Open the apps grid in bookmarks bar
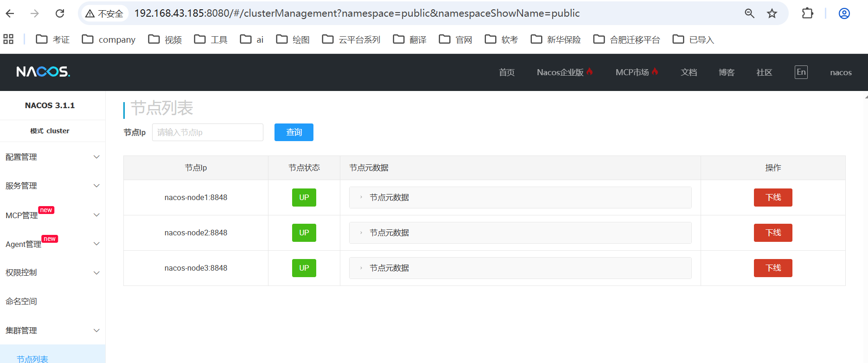868x363 pixels. tap(8, 39)
